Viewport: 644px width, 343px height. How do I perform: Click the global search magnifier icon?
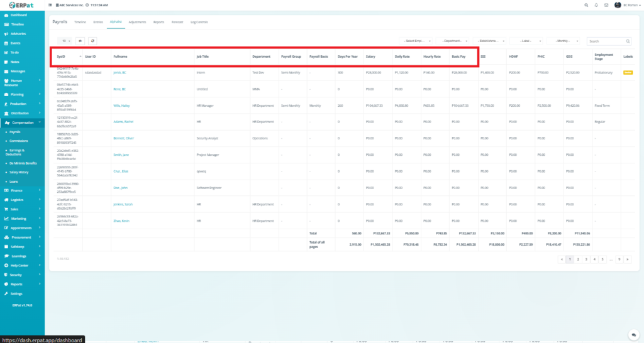[586, 5]
